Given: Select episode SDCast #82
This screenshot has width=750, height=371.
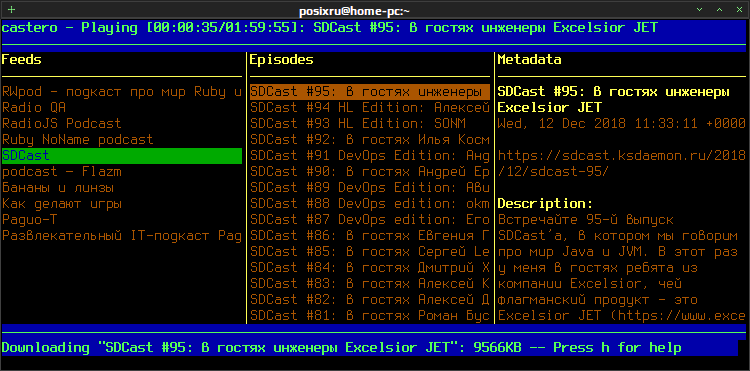Looking at the screenshot, I should pyautogui.click(x=370, y=300).
